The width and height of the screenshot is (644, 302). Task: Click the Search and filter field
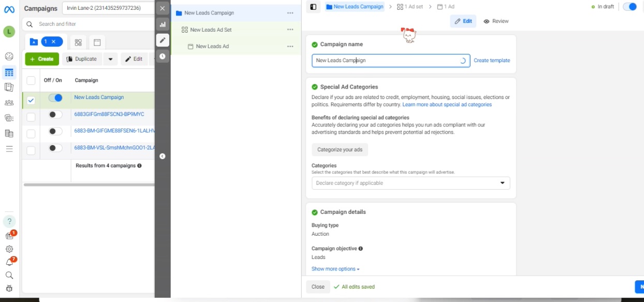89,24
